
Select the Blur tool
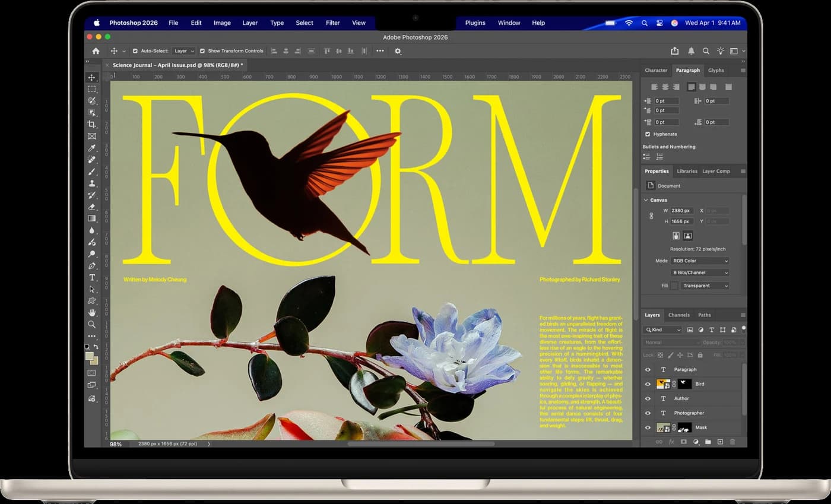[x=91, y=230]
